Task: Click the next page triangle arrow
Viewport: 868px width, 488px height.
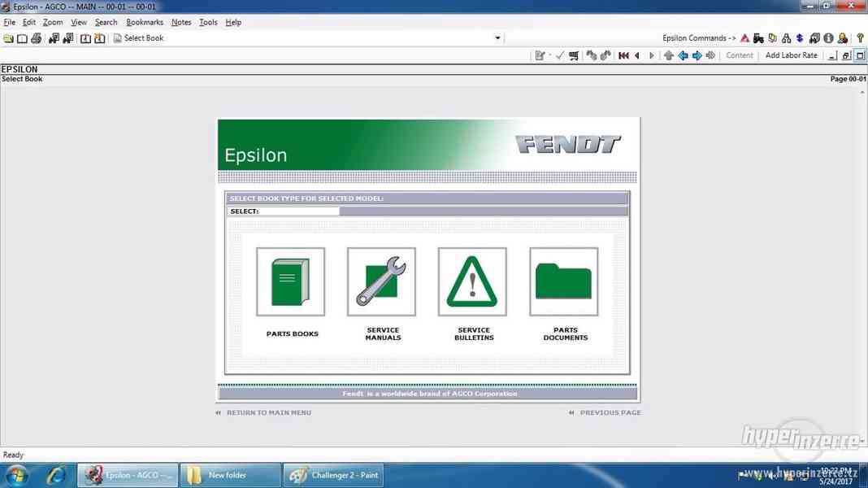Action: point(652,55)
